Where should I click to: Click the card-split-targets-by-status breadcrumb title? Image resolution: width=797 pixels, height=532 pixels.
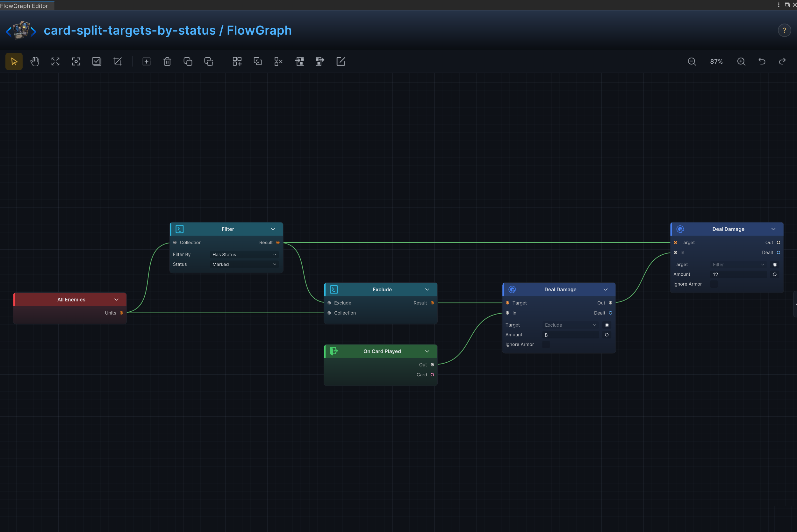coord(130,30)
